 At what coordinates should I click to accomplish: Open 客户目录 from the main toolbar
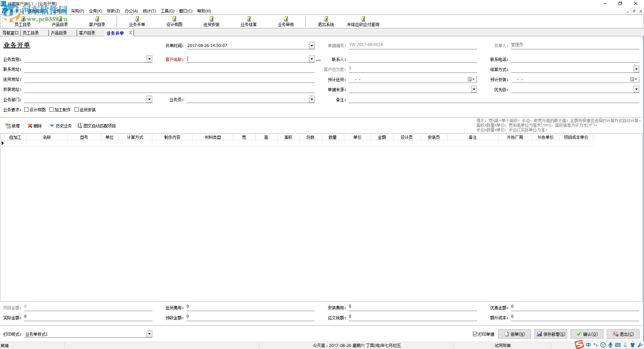pos(97,21)
